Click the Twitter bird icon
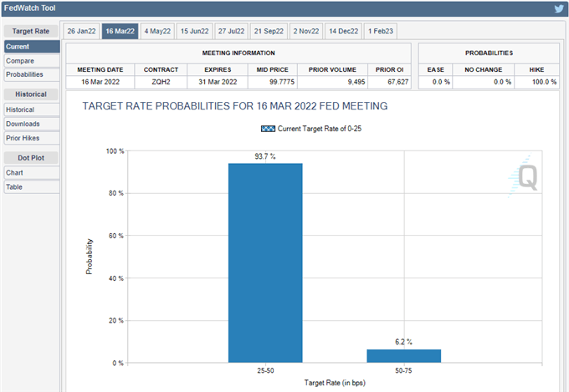 coord(559,8)
